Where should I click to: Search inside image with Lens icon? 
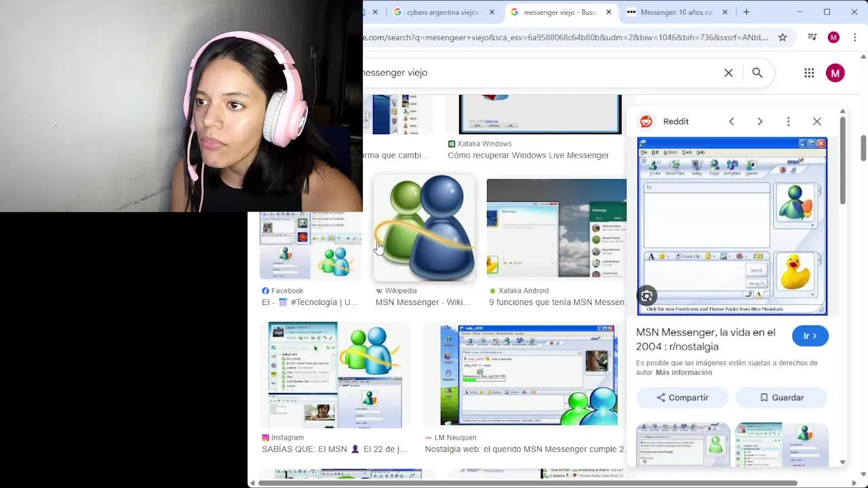click(x=646, y=296)
